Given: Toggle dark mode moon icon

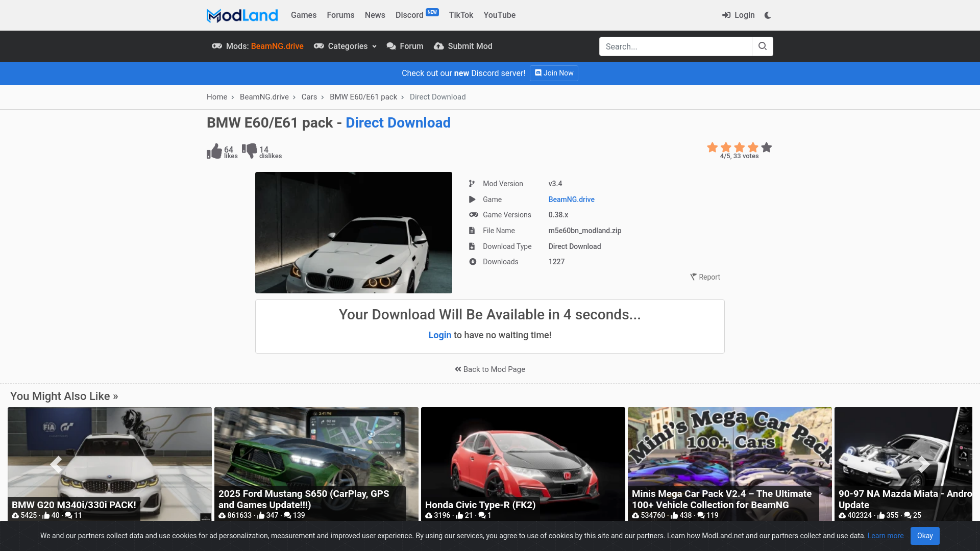Looking at the screenshot, I should pos(768,15).
